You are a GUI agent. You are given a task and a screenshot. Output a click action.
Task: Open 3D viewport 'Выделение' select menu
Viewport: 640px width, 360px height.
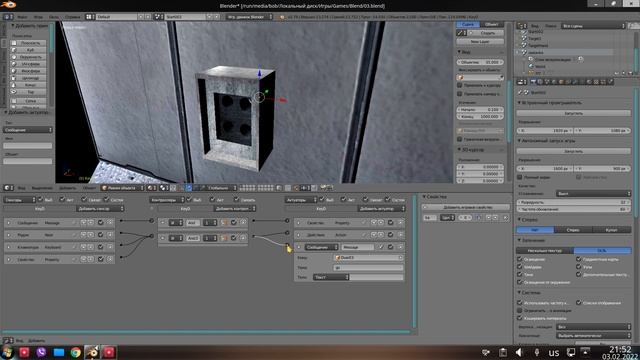pyautogui.click(x=42, y=188)
